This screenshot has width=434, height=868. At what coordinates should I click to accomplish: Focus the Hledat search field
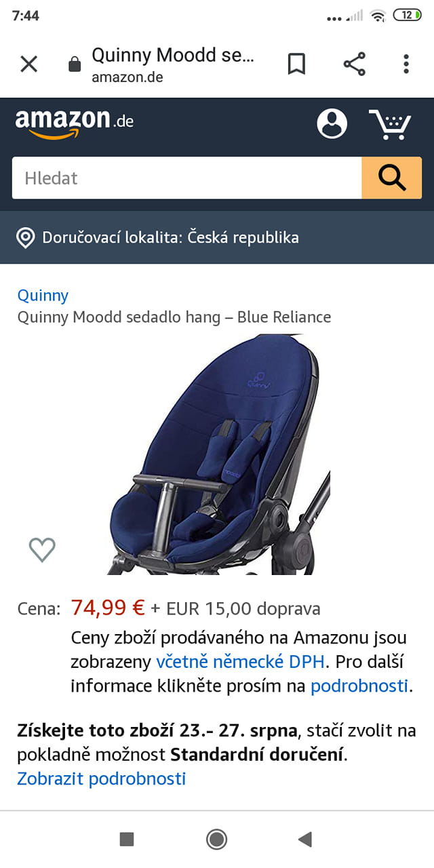186,178
